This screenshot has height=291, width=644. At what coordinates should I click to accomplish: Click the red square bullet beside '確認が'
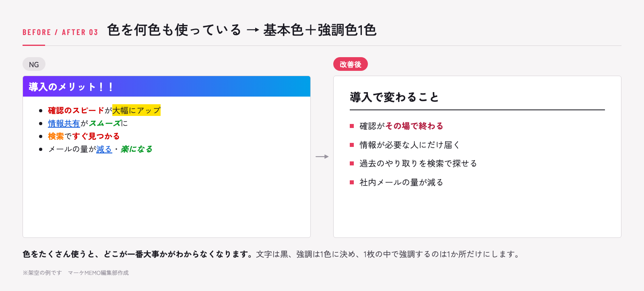pos(352,126)
